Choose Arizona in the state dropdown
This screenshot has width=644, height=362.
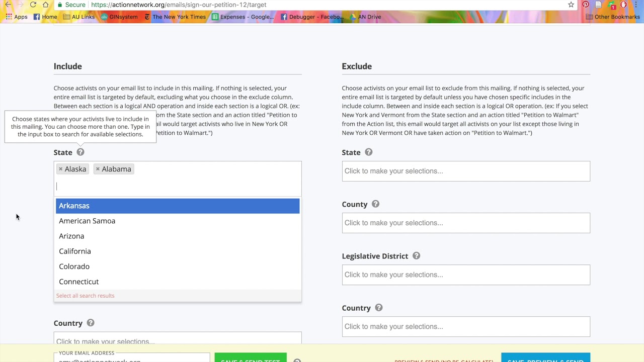coord(178,236)
